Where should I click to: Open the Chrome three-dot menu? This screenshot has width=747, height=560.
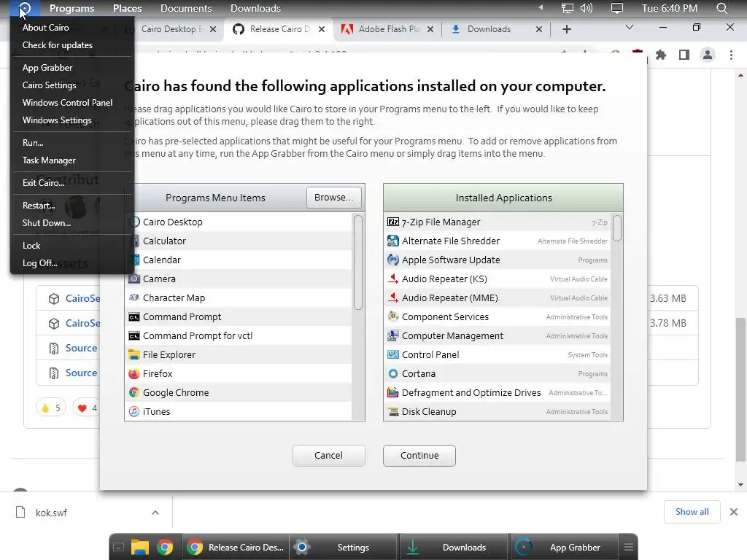pos(731,55)
